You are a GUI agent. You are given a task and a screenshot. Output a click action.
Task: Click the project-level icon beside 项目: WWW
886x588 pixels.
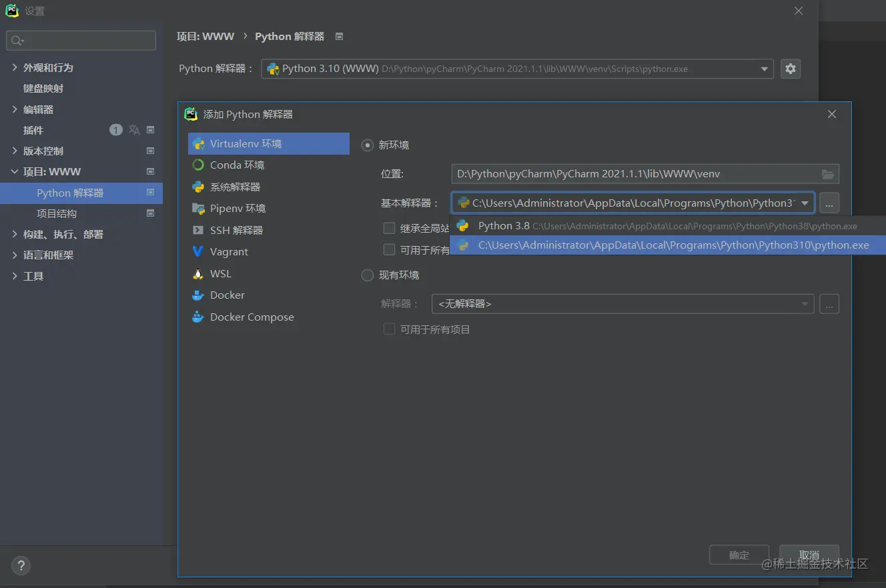click(x=151, y=171)
